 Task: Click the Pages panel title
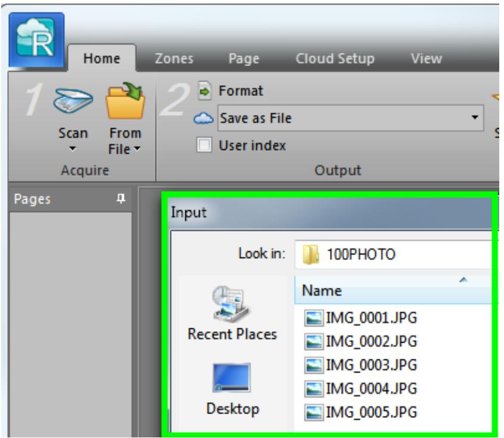tap(32, 200)
